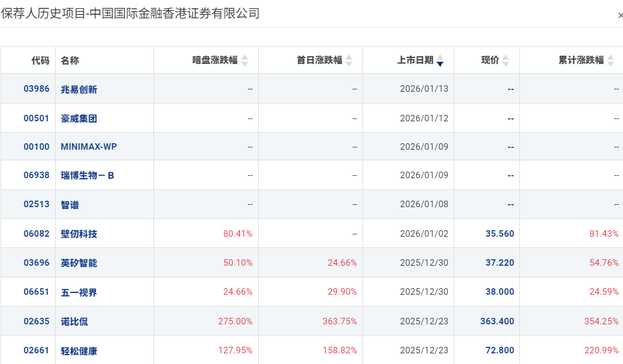This screenshot has width=623, height=364.
Task: Click first-day gain 158.82%
Action: point(340,350)
